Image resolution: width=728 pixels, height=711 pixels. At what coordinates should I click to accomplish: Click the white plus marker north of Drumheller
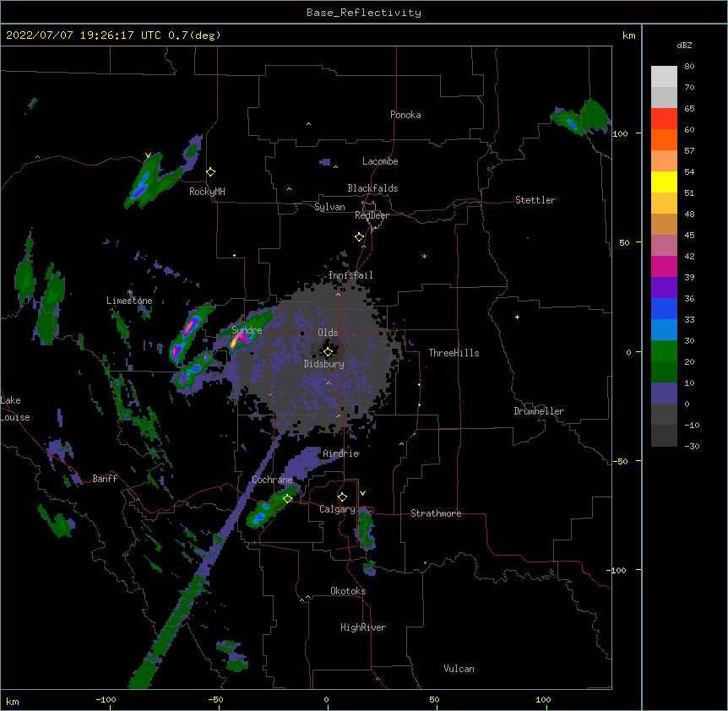pos(517,317)
